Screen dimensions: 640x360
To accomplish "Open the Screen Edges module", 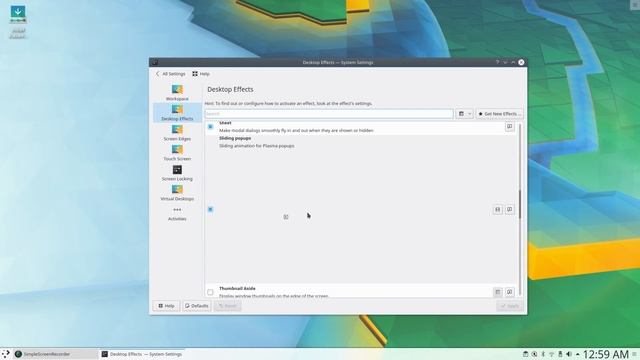I will click(177, 133).
